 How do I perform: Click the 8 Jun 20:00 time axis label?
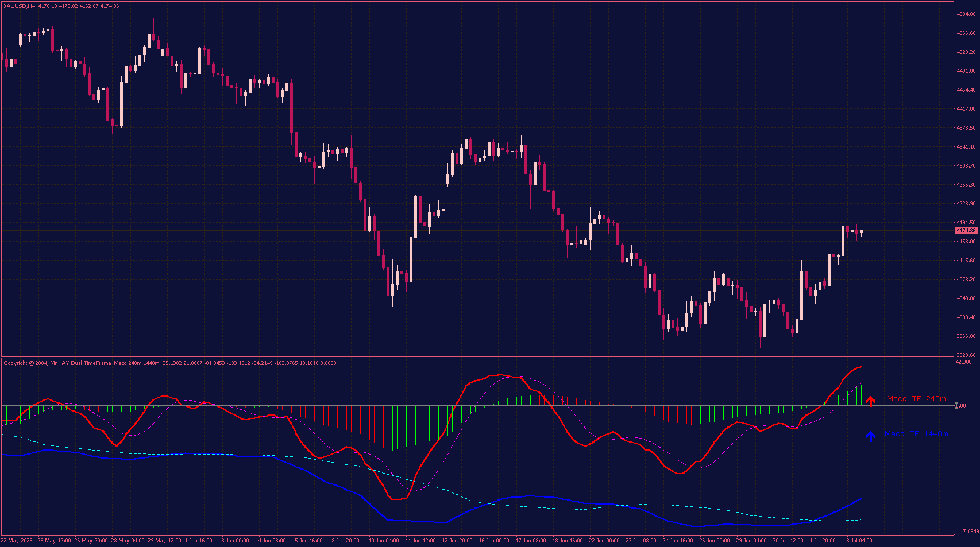(x=346, y=541)
